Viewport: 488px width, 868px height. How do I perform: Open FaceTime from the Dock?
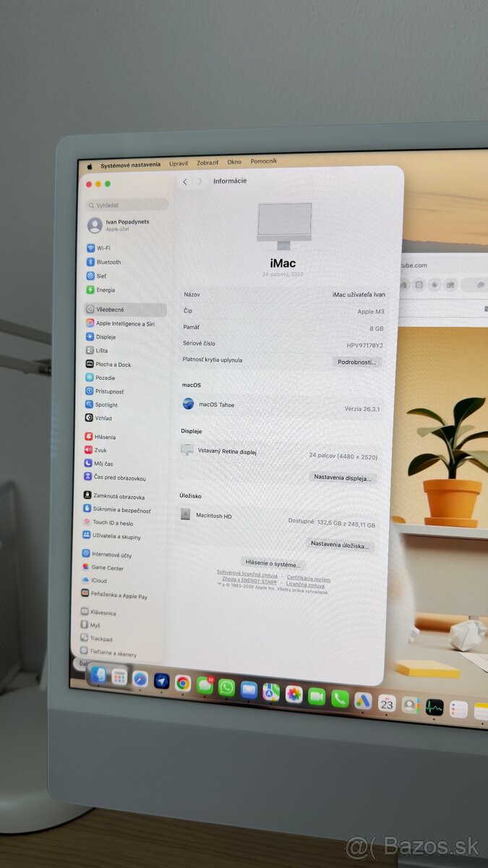[317, 696]
